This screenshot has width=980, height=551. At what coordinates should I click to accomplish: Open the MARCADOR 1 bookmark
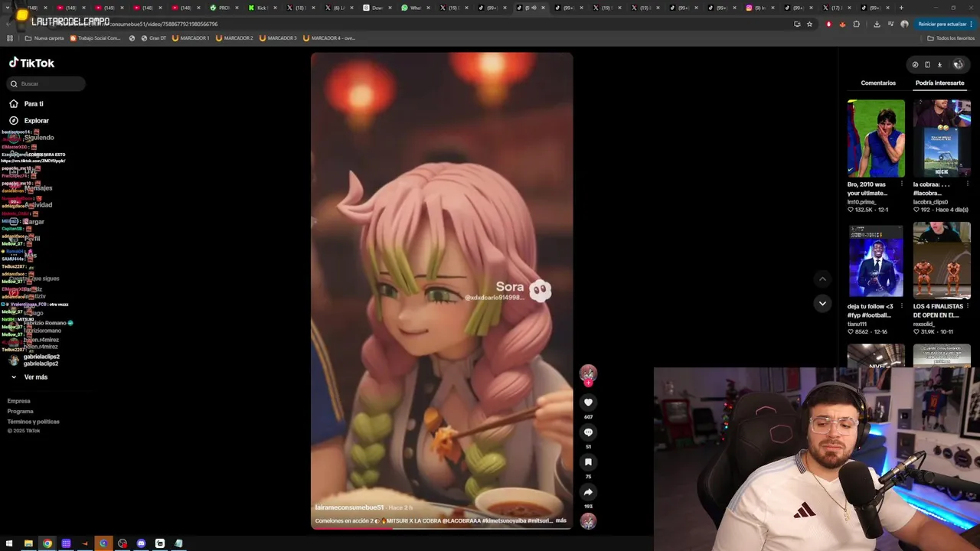coord(191,37)
